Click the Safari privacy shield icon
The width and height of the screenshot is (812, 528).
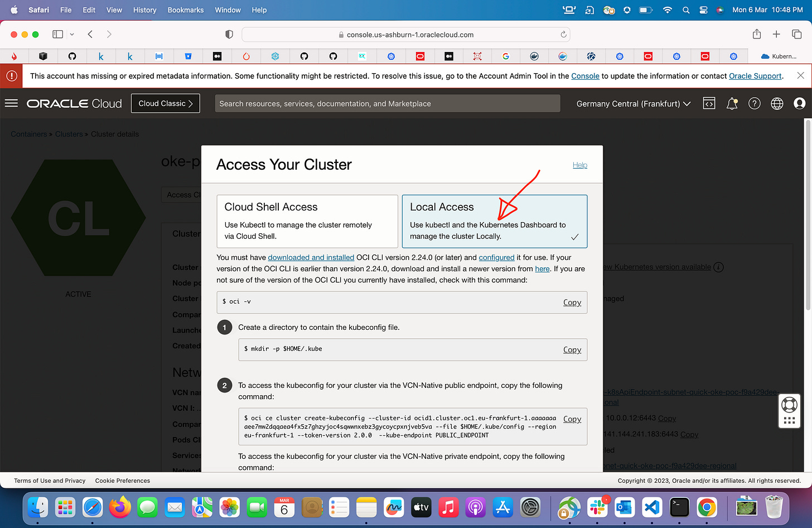[x=229, y=35]
